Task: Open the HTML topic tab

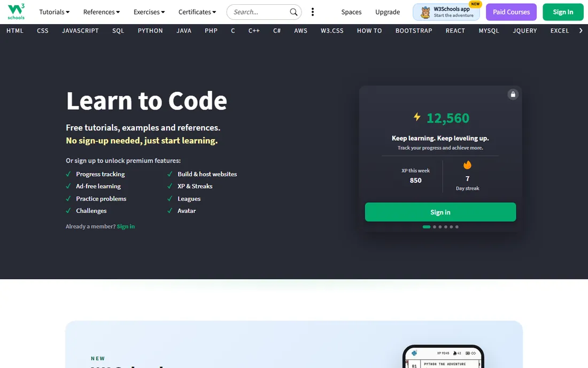Action: click(15, 31)
